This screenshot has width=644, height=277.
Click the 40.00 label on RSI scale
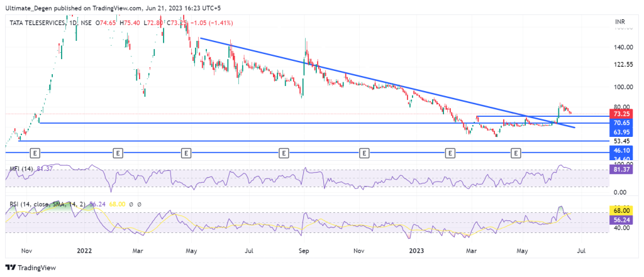pyautogui.click(x=621, y=228)
